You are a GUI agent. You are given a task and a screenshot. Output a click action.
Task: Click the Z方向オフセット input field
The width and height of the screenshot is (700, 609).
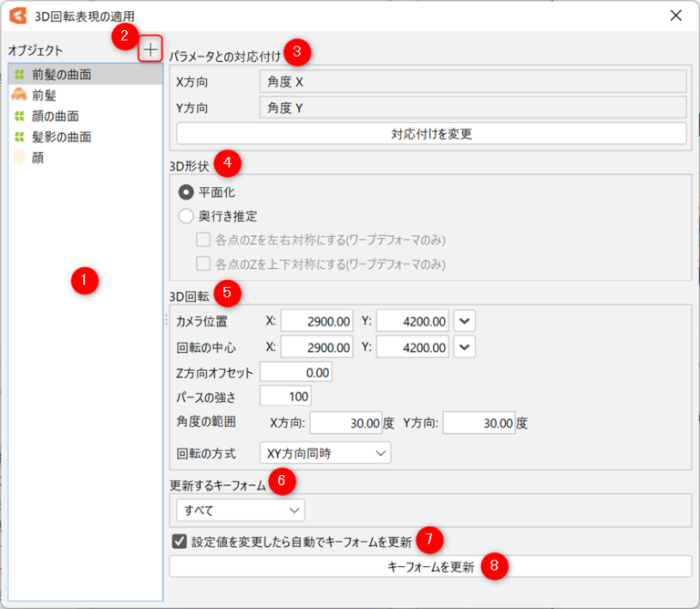point(296,372)
